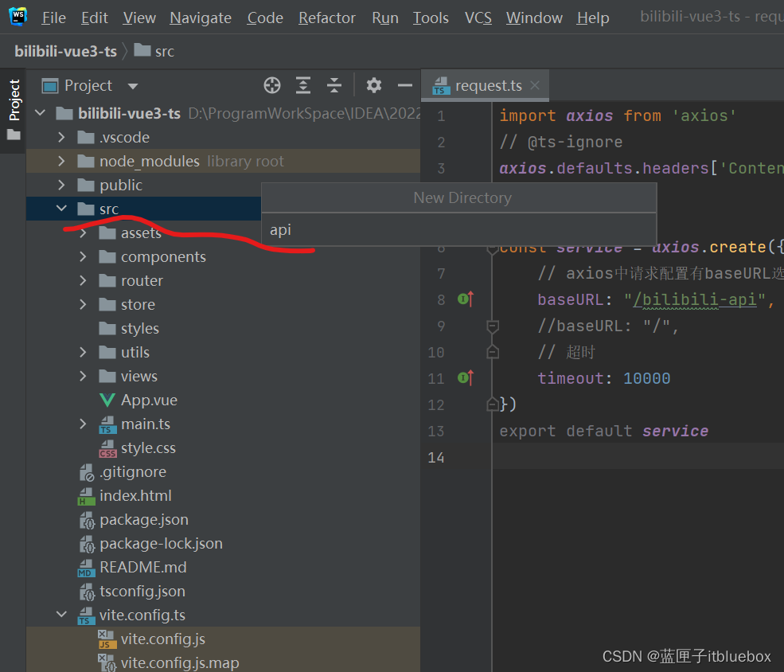Select the styles folder
The width and height of the screenshot is (784, 672).
[139, 329]
